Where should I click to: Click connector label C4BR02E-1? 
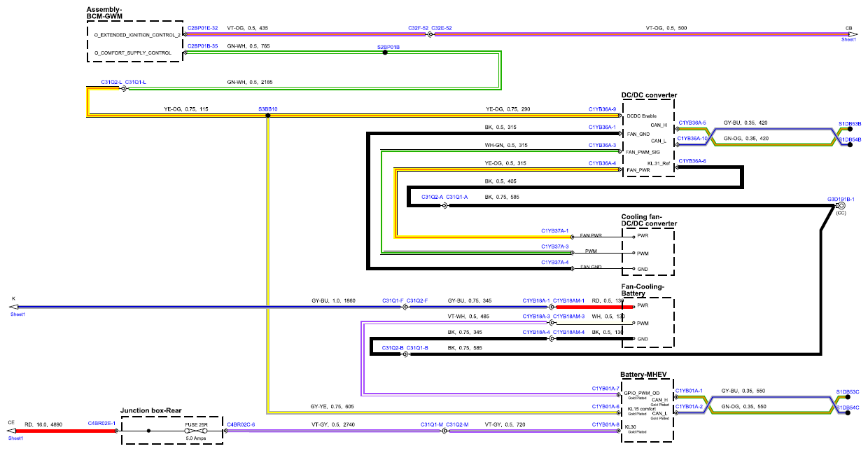point(101,424)
